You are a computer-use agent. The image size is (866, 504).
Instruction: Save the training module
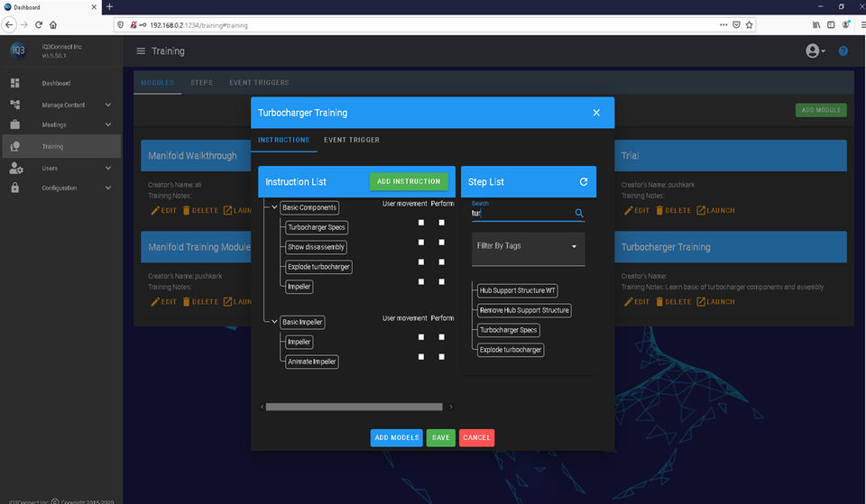click(441, 438)
